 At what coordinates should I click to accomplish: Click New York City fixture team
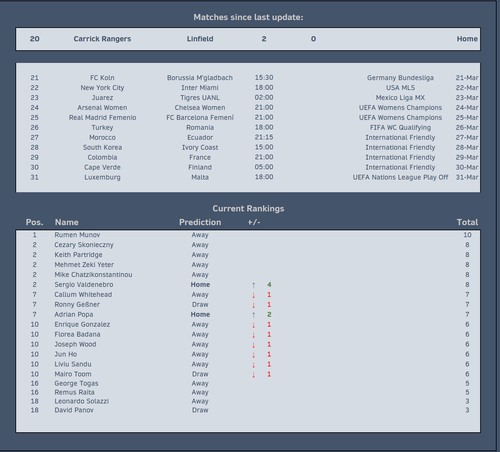[102, 88]
